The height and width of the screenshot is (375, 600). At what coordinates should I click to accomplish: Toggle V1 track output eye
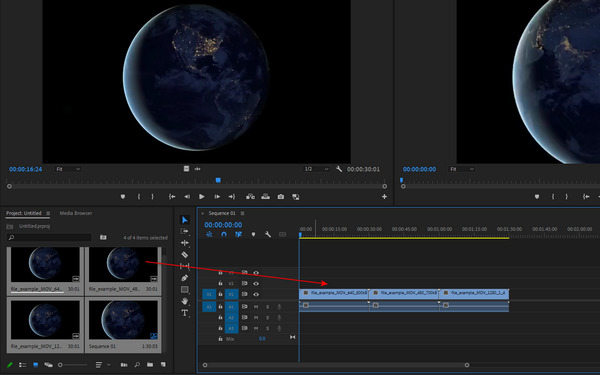[256, 294]
